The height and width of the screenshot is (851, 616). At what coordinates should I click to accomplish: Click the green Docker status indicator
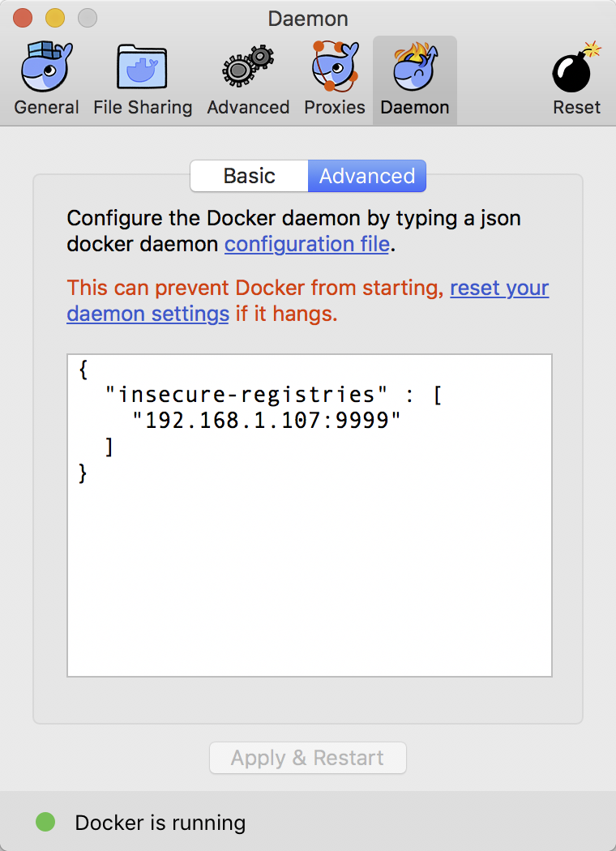tap(45, 822)
